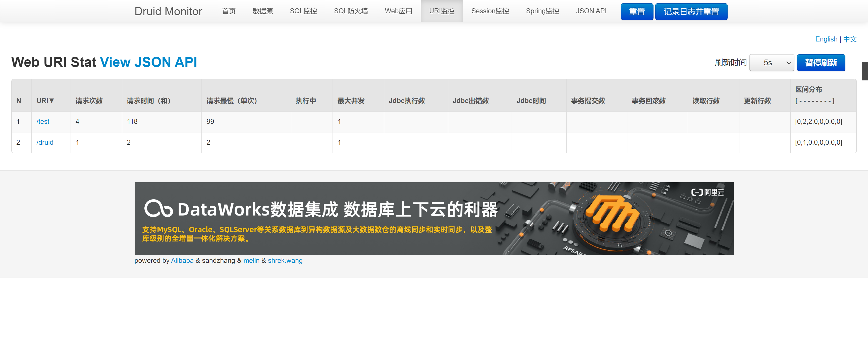Screen dimensions: 868x337
Task: Pause auto refresh with 暂停刷新
Action: coord(821,63)
